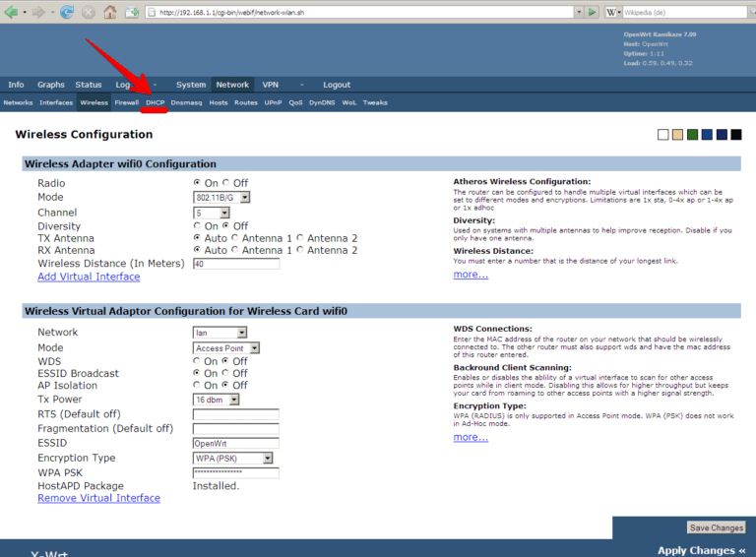
Task: Click the browser forward arrow button
Action: pos(37,12)
